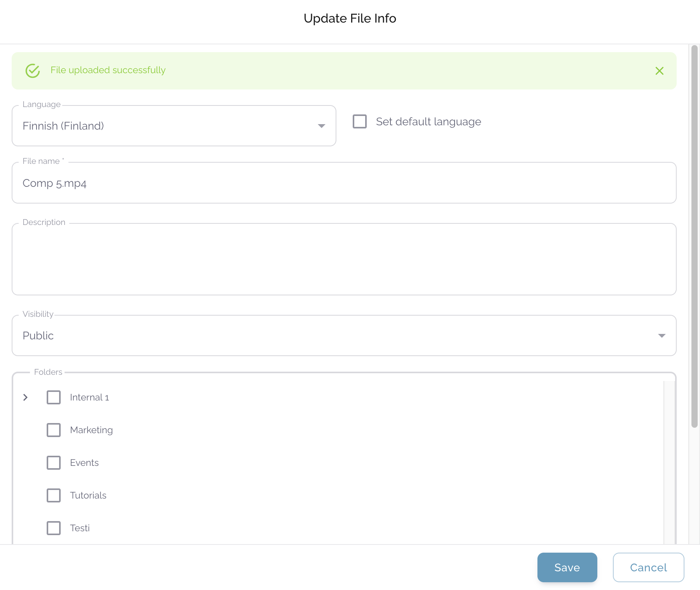Click the Set default language label

pyautogui.click(x=429, y=122)
